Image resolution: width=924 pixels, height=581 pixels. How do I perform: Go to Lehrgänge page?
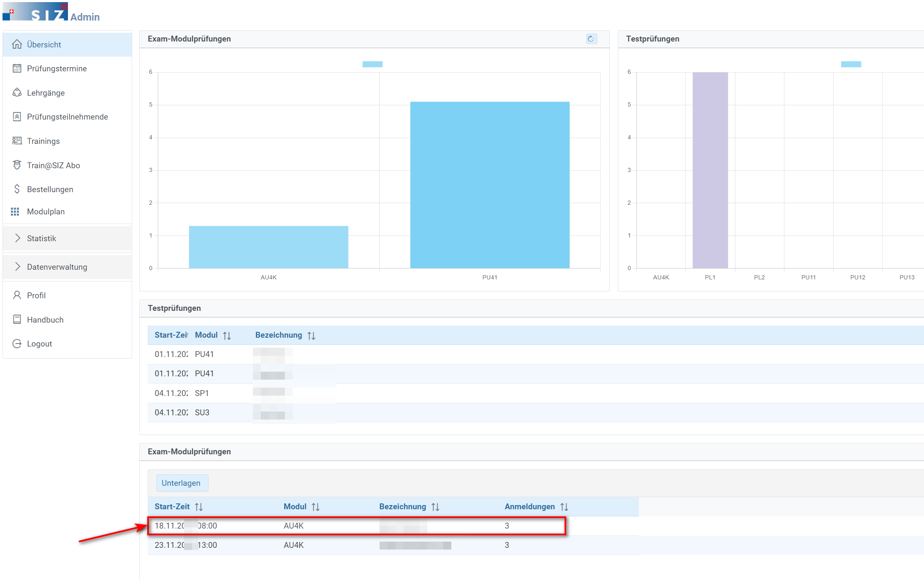67,93
